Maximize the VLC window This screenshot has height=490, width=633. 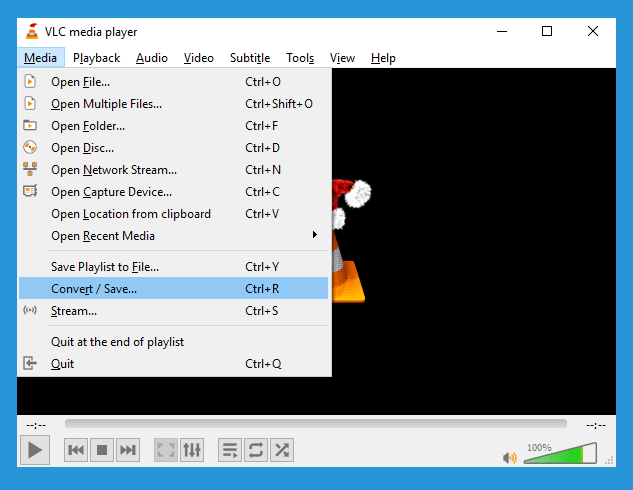click(547, 31)
